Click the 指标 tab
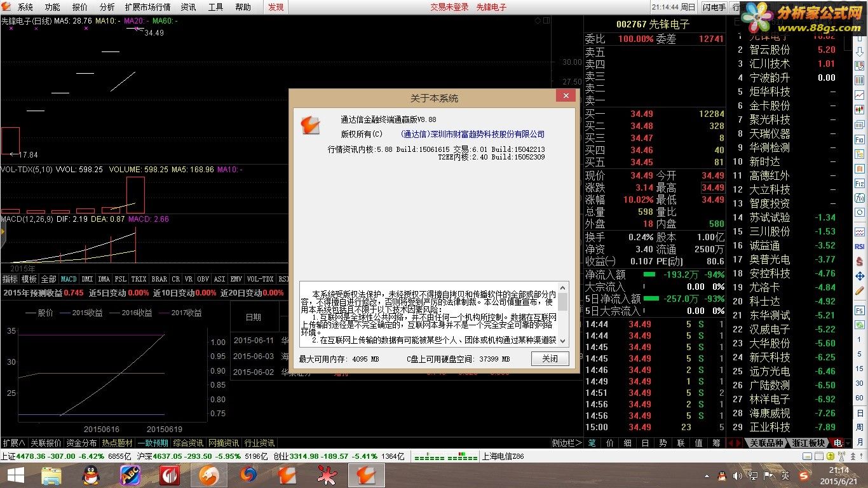868x488 pixels. [10, 279]
